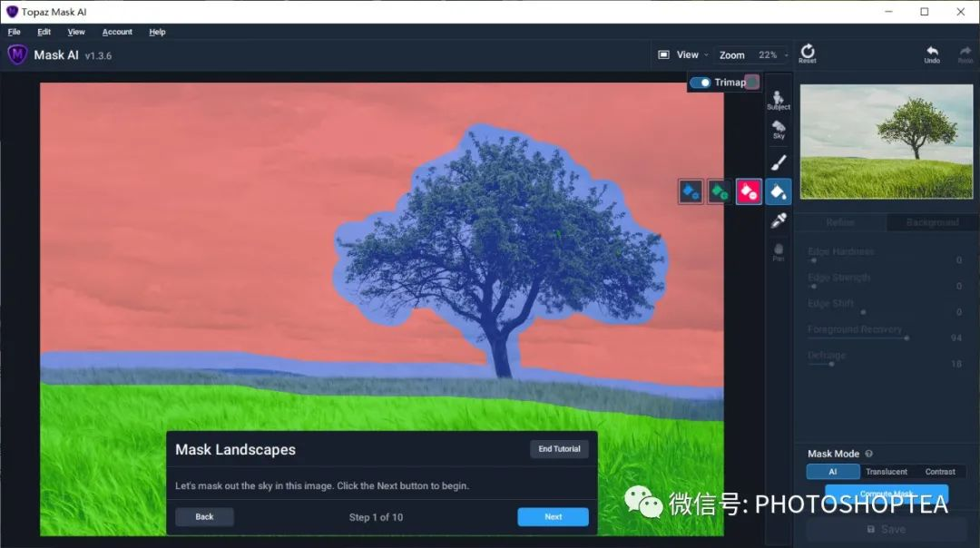
Task: Click End Tutorial button
Action: [559, 448]
